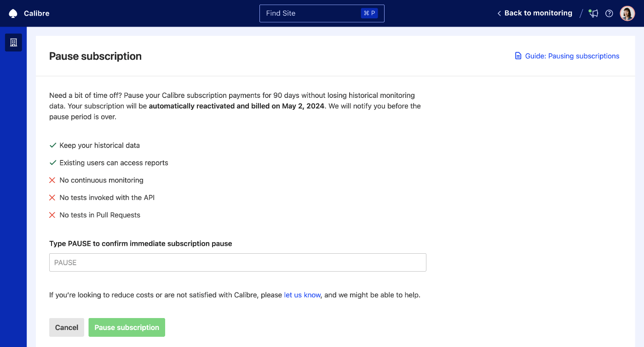Open Guide: Pausing subscriptions
The height and width of the screenshot is (347, 644).
coord(572,56)
